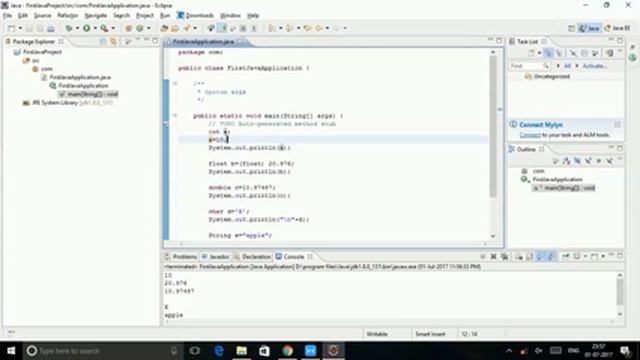The image size is (640, 360).
Task: Click the All link in Task List
Action: 567,66
